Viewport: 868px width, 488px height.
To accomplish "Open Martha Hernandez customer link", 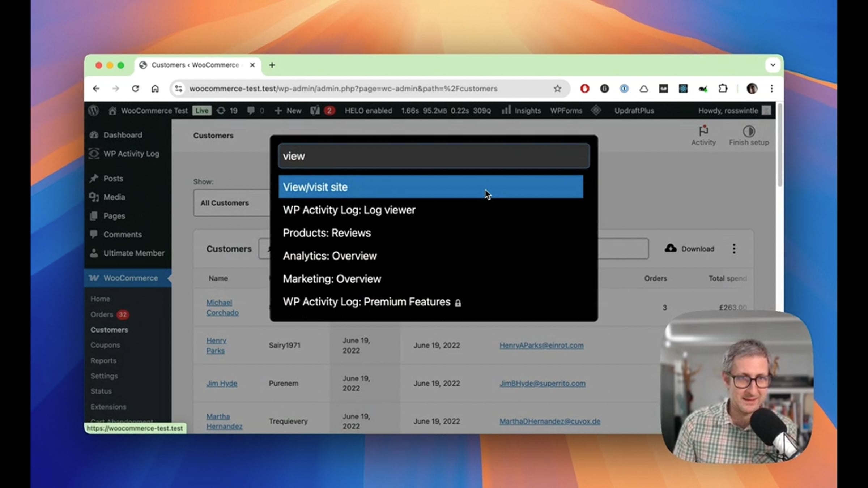I will pyautogui.click(x=224, y=421).
